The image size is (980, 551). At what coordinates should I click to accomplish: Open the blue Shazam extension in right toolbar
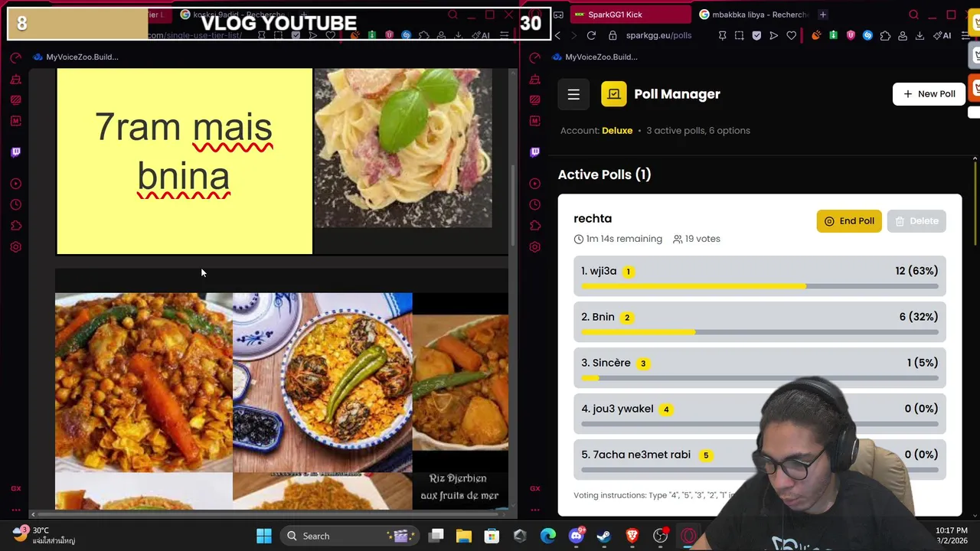[x=867, y=35]
